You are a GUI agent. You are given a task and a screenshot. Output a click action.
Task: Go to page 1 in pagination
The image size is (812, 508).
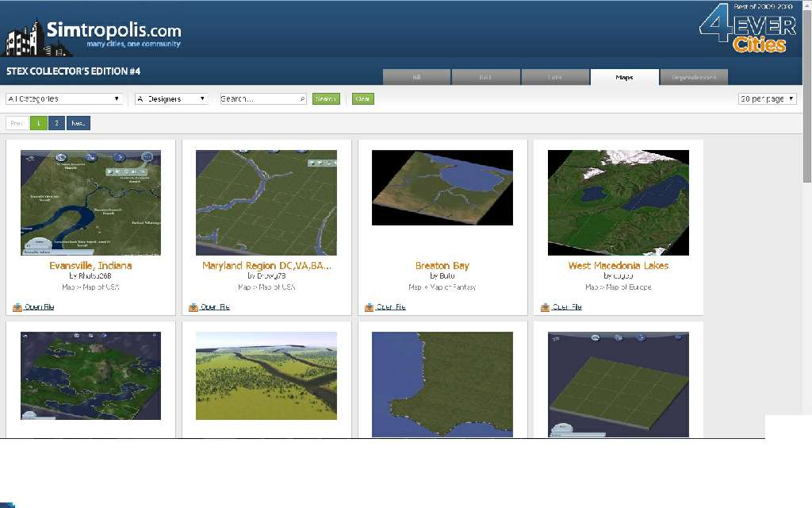click(x=39, y=123)
